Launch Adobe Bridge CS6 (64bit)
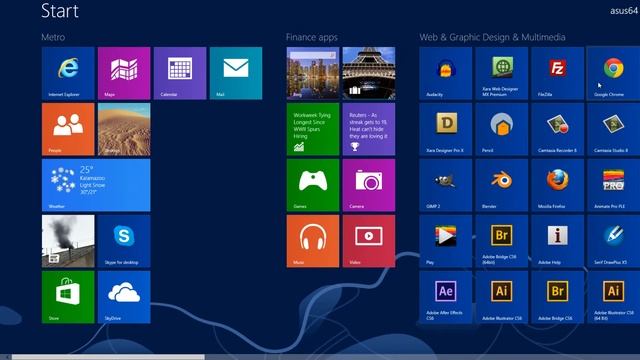 pos(502,241)
